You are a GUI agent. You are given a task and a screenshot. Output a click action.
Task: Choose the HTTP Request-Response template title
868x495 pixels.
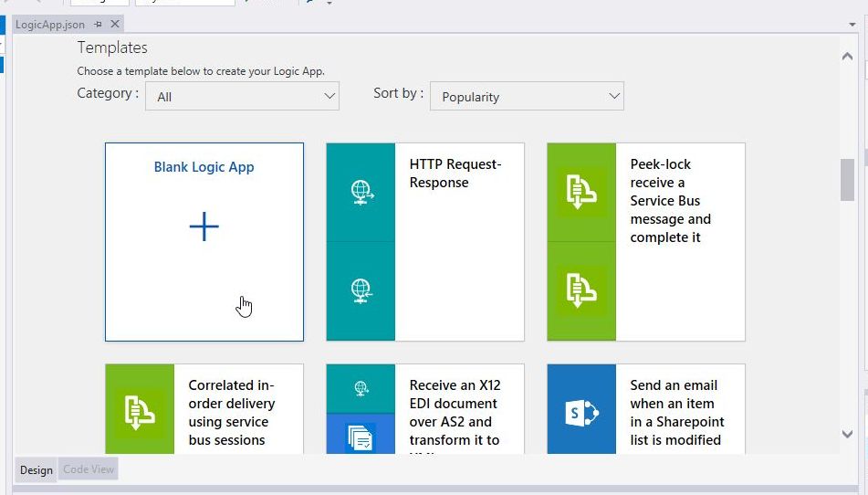455,174
